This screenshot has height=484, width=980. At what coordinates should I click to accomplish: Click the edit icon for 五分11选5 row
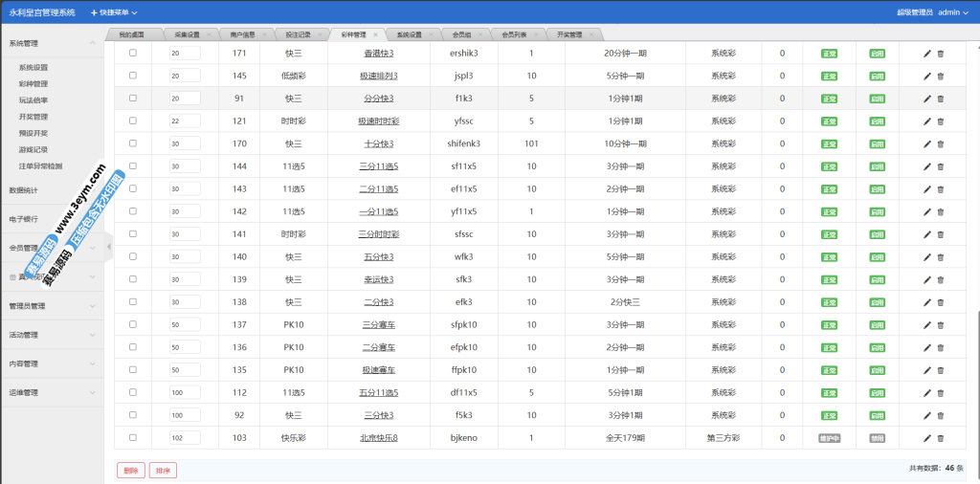pyautogui.click(x=926, y=393)
